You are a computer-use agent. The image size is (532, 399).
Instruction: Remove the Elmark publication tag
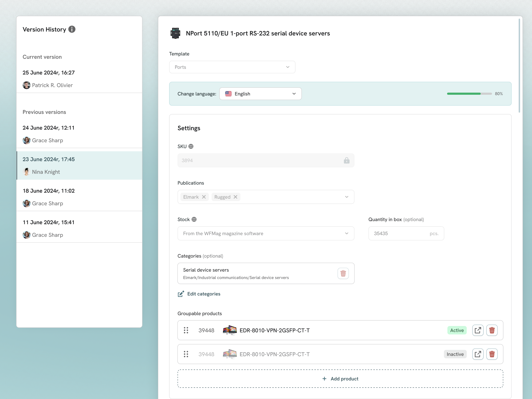[204, 197]
